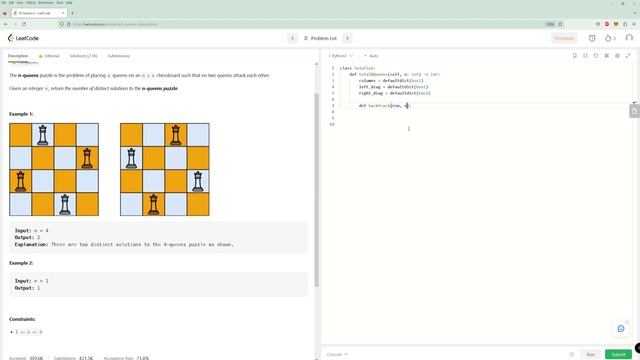Open editor settings gear icon
This screenshot has height=360, width=640.
[617, 56]
